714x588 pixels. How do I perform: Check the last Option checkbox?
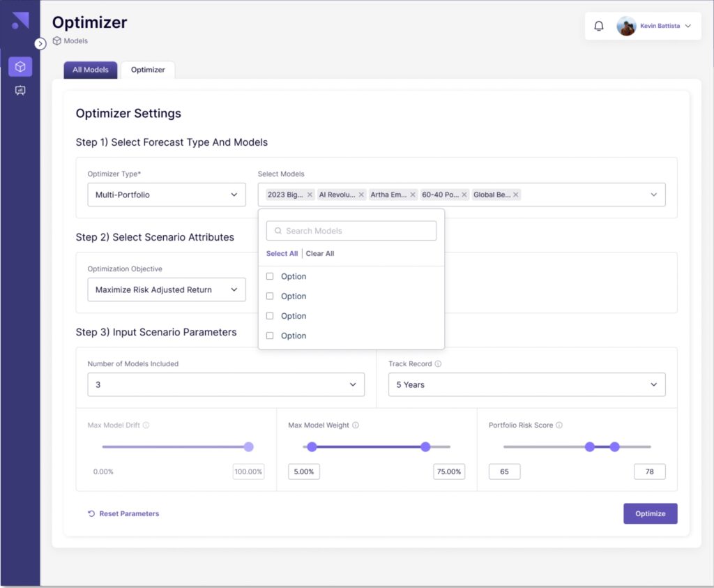pos(270,336)
